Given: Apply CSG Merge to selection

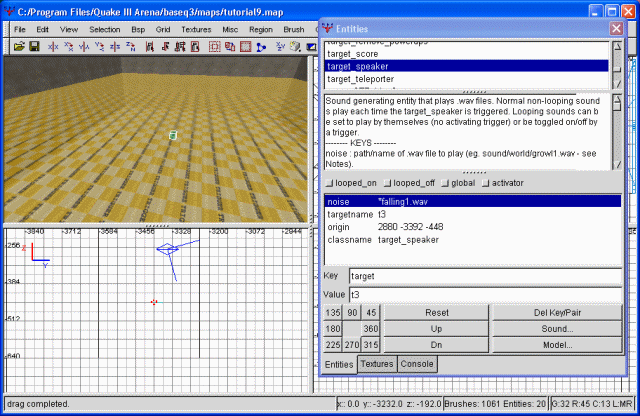Looking at the screenshot, I should [230, 47].
